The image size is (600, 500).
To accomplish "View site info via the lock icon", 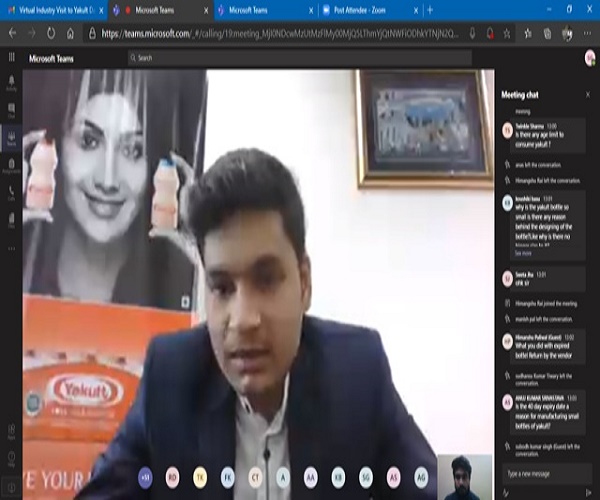I will click(x=92, y=34).
